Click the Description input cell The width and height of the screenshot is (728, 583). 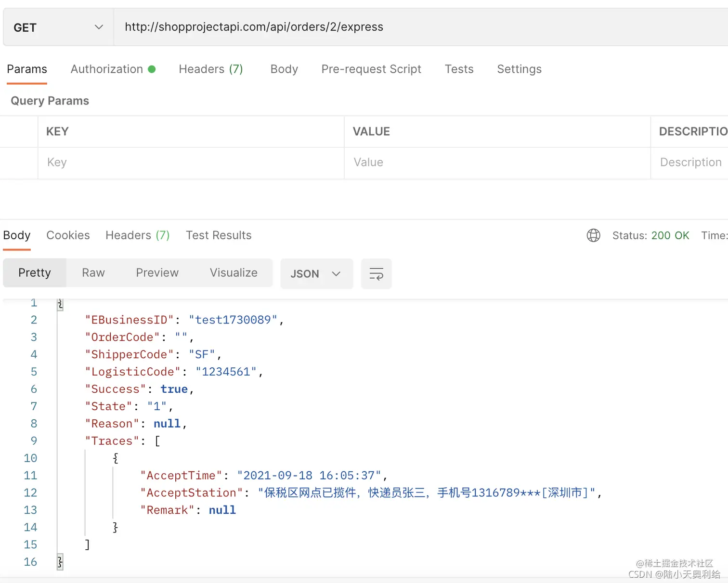689,163
